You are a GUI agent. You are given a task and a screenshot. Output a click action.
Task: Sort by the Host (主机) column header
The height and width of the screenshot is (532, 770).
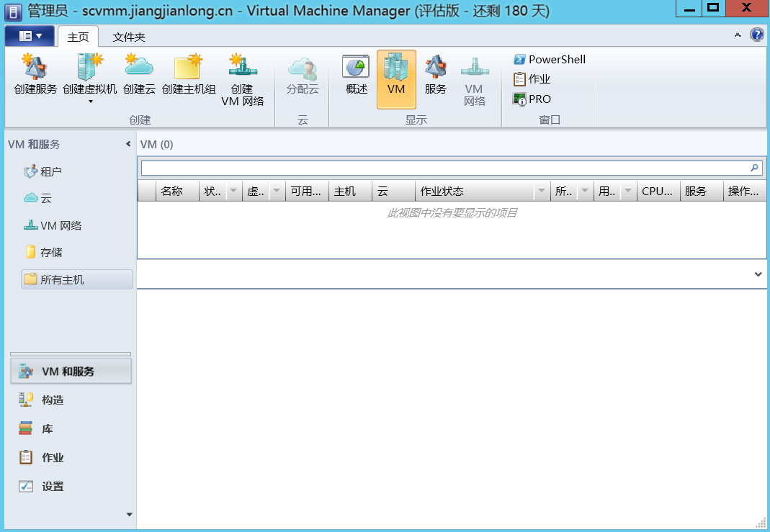pyautogui.click(x=351, y=191)
